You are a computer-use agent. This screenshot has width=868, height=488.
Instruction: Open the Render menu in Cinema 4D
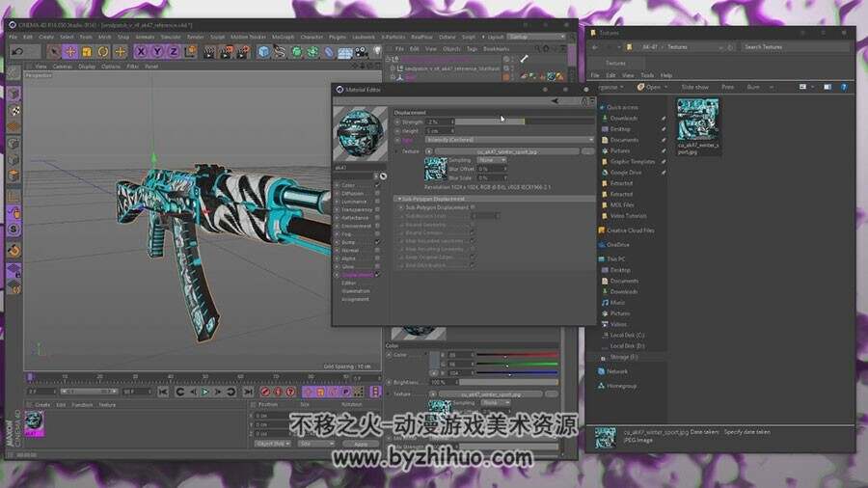tap(196, 37)
